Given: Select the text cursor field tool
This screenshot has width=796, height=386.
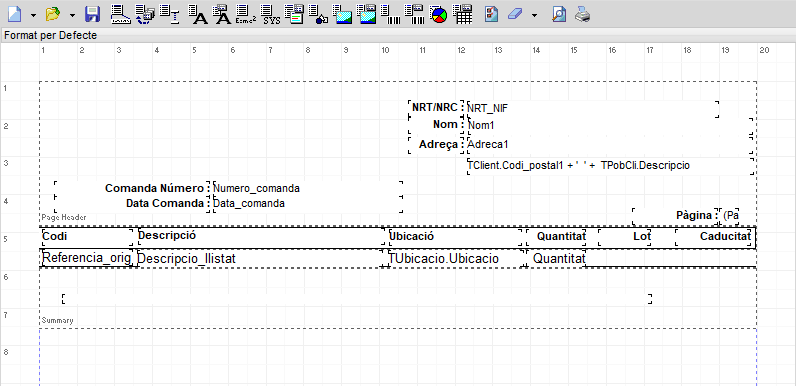Looking at the screenshot, I should coord(170,14).
